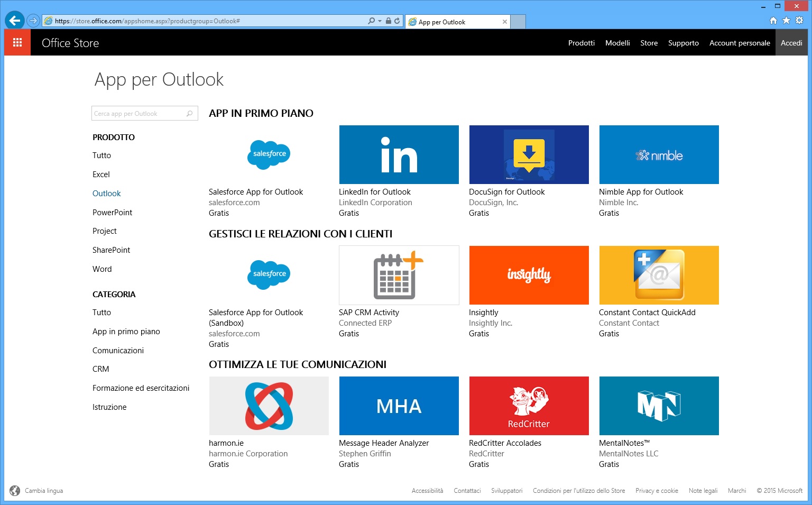Open the LinkedIn for Outlook tile

[x=399, y=154]
